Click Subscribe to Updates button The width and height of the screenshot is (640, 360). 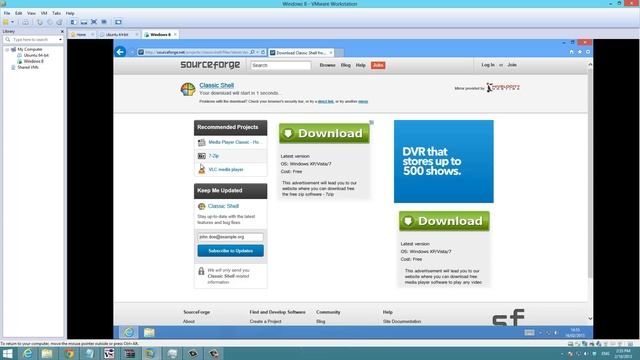[x=231, y=251]
